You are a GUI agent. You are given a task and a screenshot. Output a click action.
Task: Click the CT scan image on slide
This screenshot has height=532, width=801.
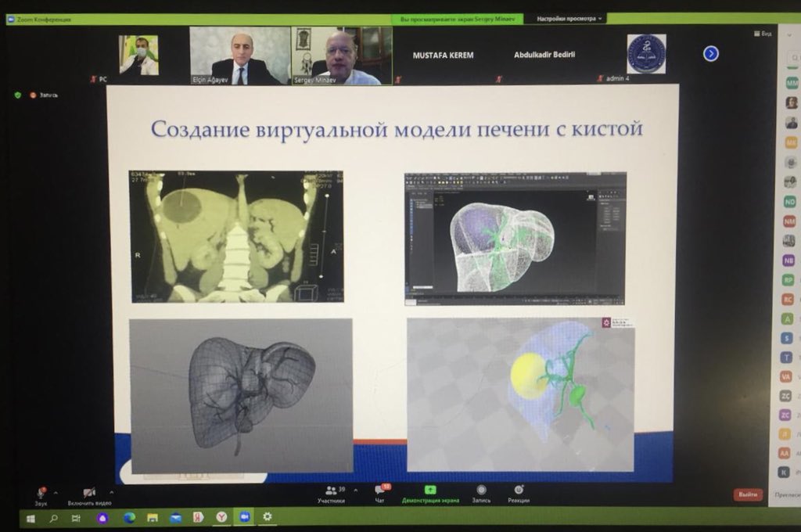pyautogui.click(x=236, y=236)
